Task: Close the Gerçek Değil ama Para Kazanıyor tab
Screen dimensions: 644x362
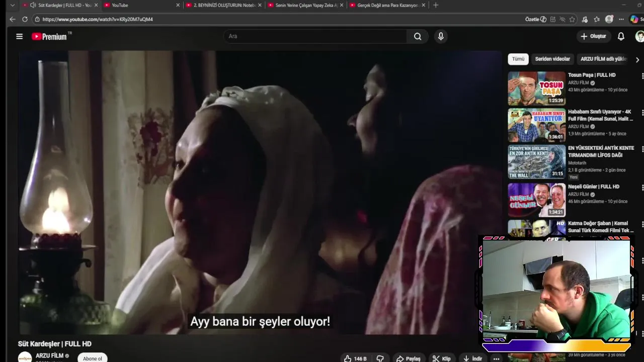Action: tap(423, 5)
